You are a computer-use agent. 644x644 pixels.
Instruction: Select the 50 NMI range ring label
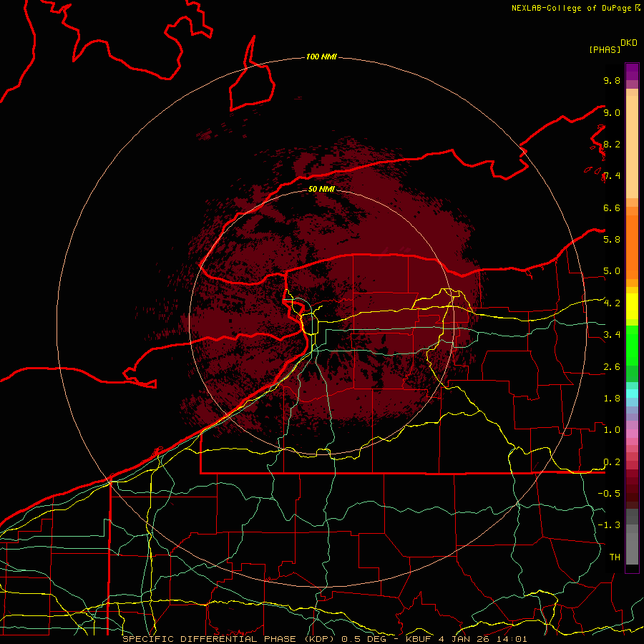coord(321,189)
